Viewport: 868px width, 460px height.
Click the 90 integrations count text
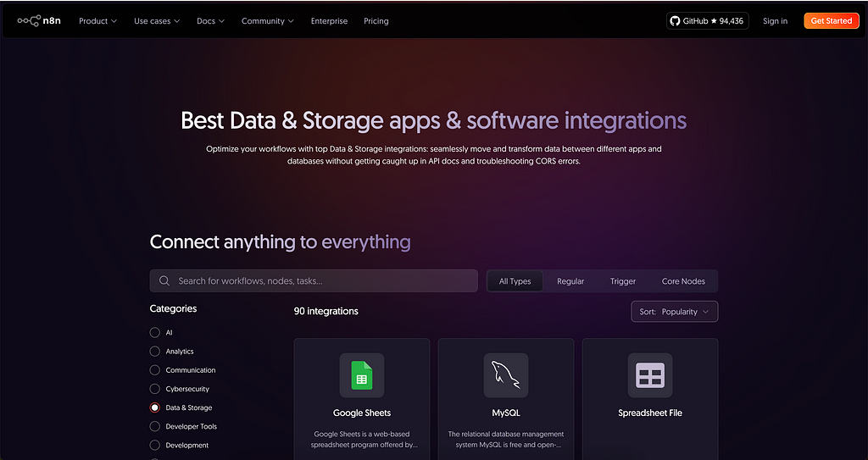(326, 311)
